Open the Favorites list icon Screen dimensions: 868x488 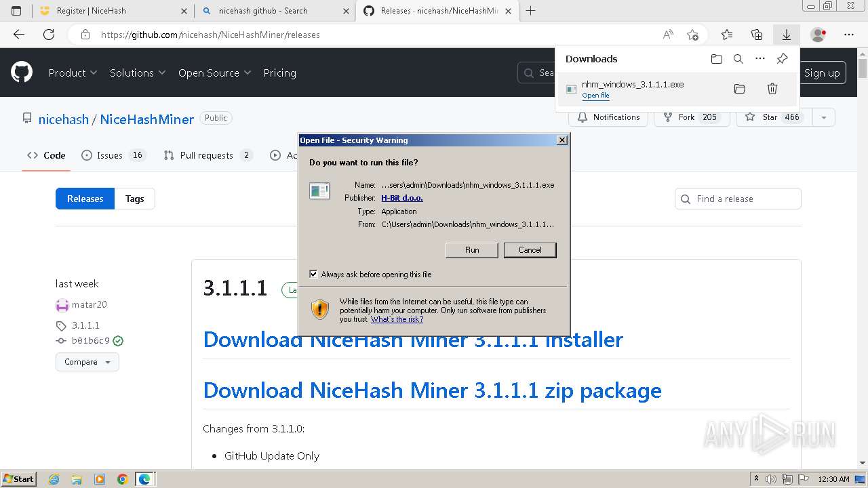click(727, 35)
